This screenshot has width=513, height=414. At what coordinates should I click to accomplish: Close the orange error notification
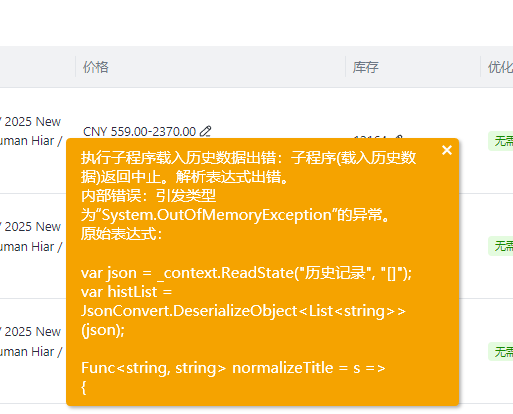pos(447,150)
